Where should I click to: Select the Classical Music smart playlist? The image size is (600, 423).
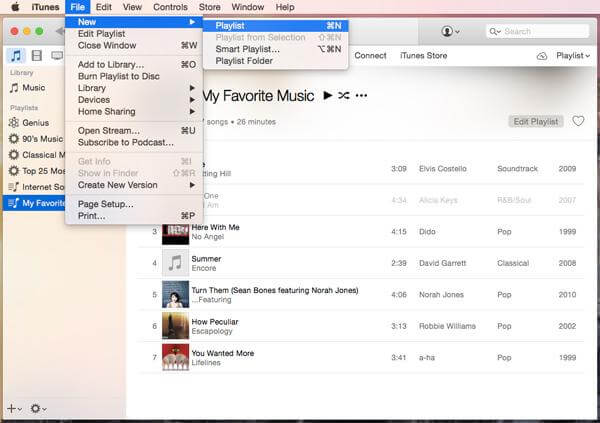35,155
